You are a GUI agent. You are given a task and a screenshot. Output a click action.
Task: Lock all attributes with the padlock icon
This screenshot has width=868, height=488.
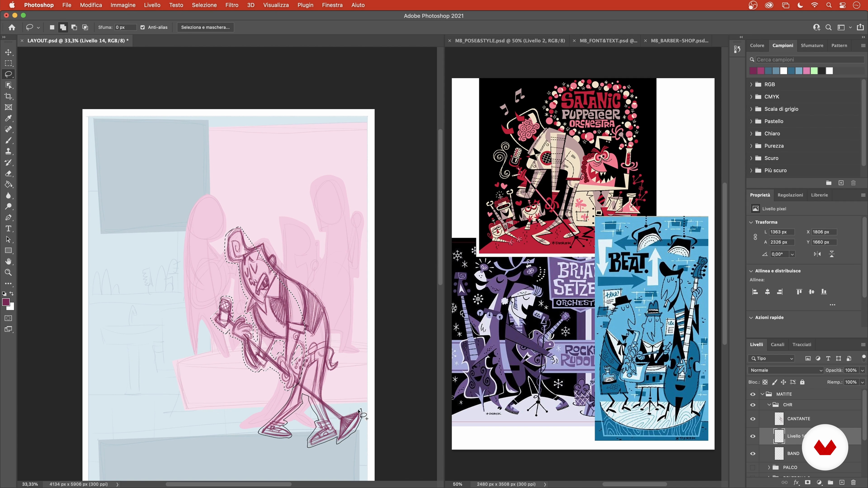[x=802, y=382]
